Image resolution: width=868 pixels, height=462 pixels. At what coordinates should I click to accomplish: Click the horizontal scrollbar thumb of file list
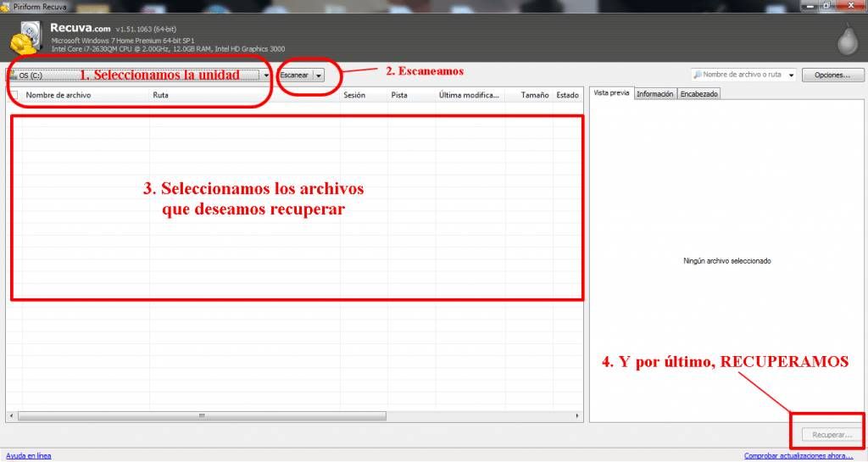point(202,415)
